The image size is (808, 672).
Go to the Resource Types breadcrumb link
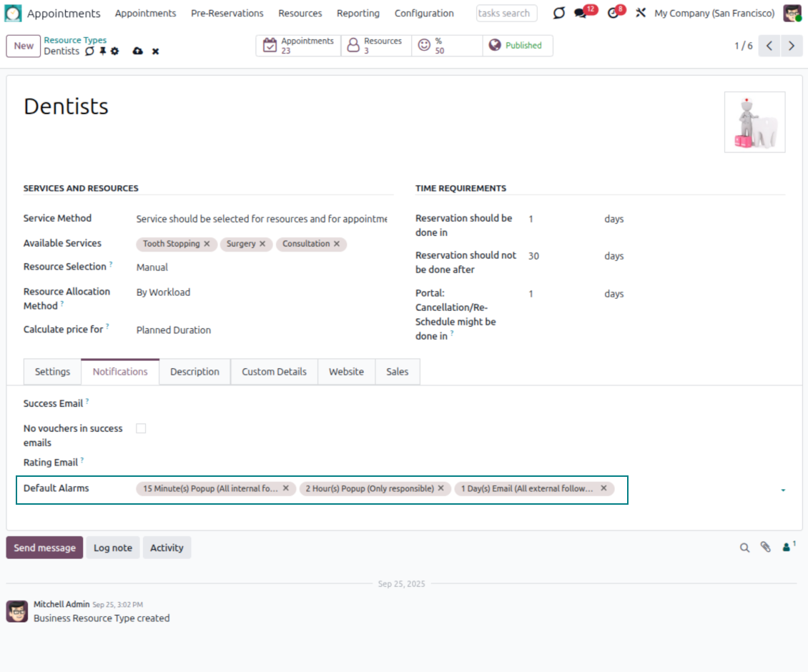click(x=75, y=40)
